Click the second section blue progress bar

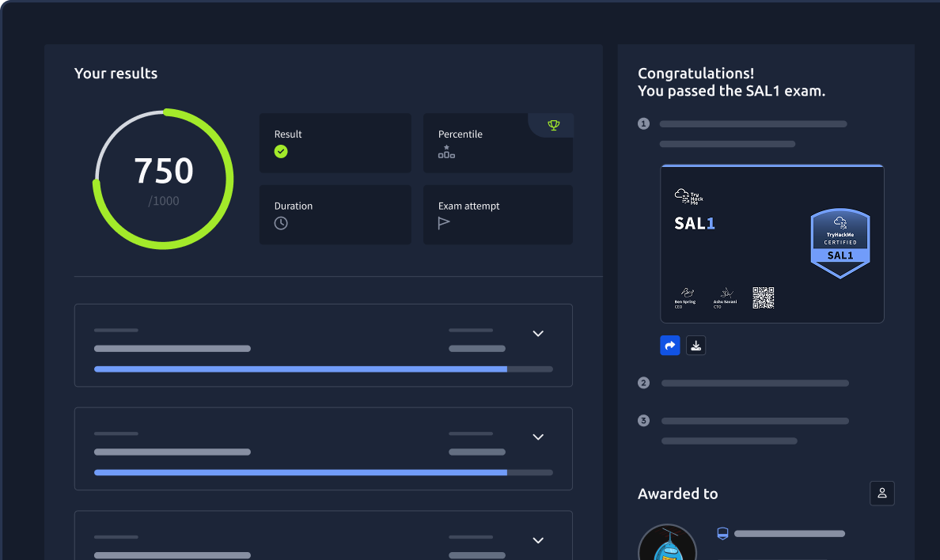[323, 472]
